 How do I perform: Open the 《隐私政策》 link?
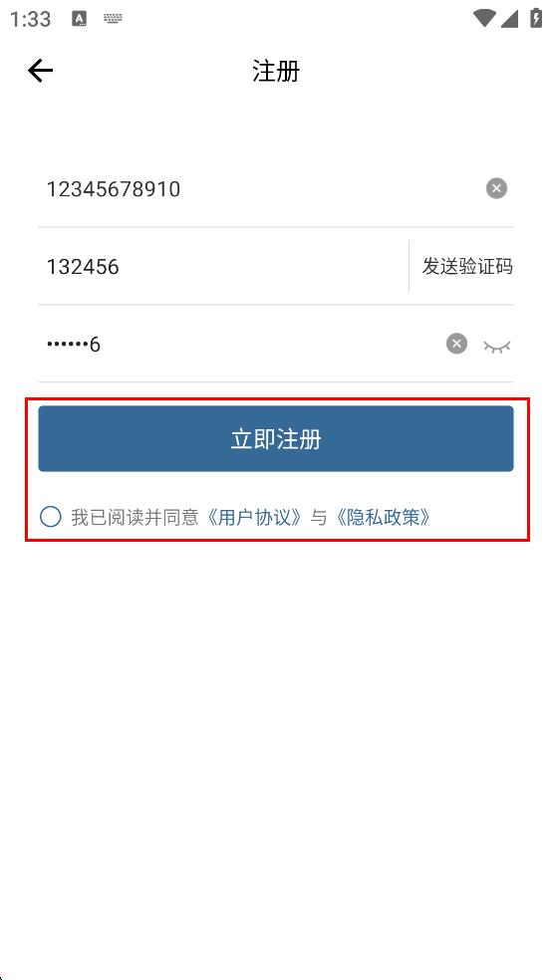click(x=382, y=518)
